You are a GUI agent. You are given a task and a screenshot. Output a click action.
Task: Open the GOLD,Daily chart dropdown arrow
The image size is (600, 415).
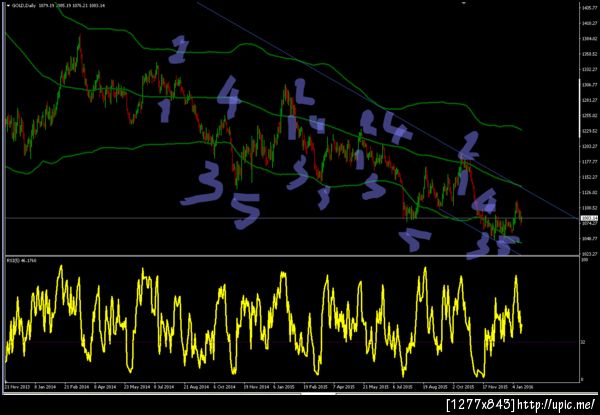[x=8, y=6]
